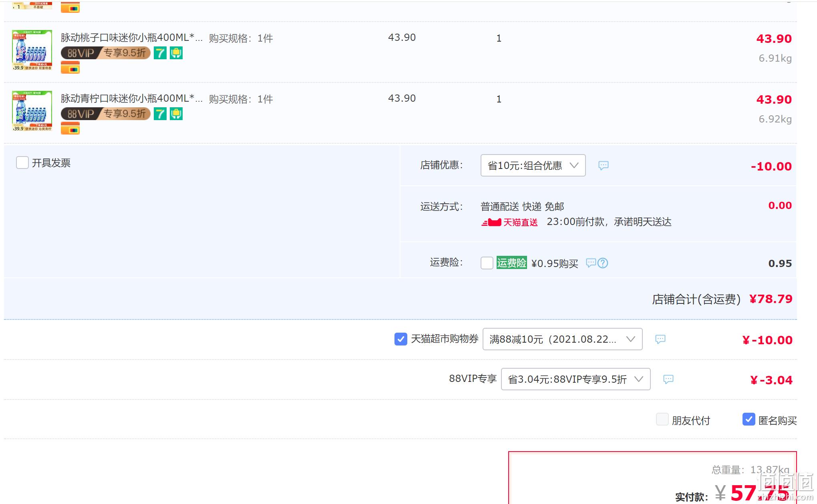
Task: Click the 23:00前付款 delivery promise text
Action: coord(609,222)
